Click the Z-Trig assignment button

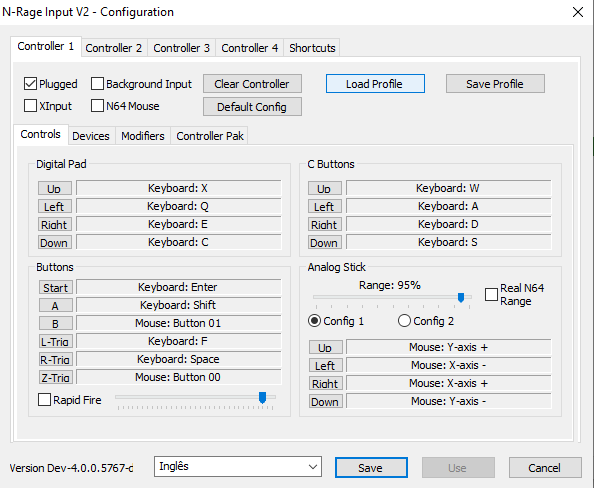(x=56, y=377)
